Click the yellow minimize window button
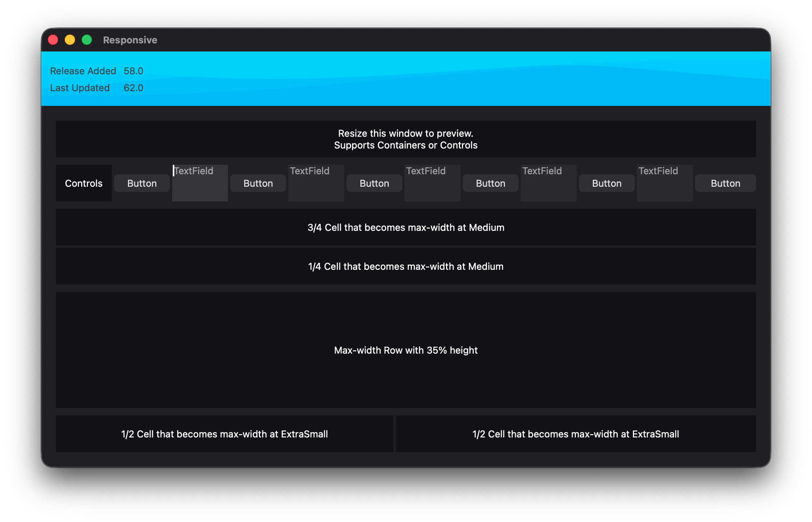 (70, 40)
